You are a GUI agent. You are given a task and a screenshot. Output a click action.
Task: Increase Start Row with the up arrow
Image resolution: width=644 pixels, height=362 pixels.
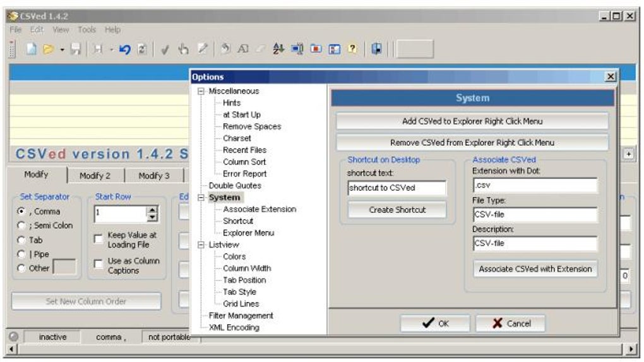pyautogui.click(x=152, y=210)
